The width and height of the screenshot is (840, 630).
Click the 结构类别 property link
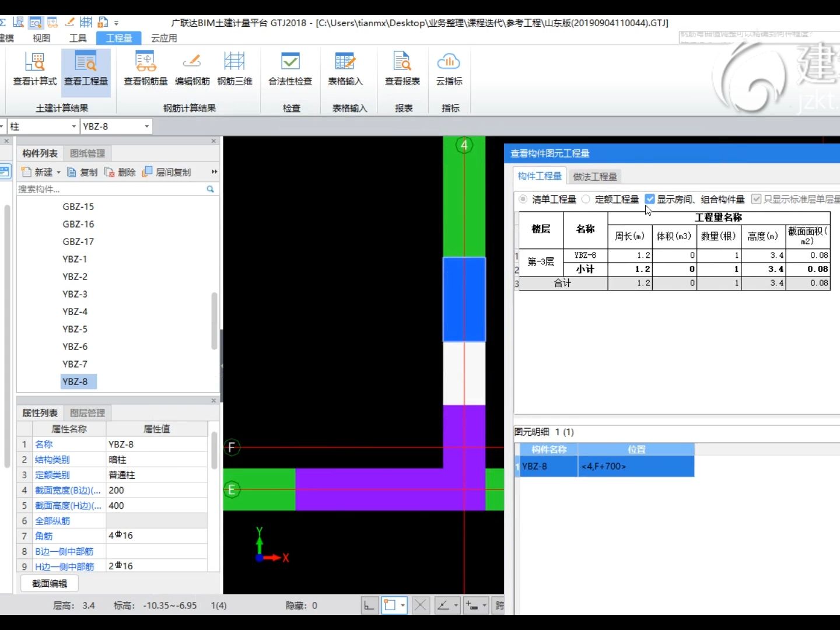[x=52, y=460]
